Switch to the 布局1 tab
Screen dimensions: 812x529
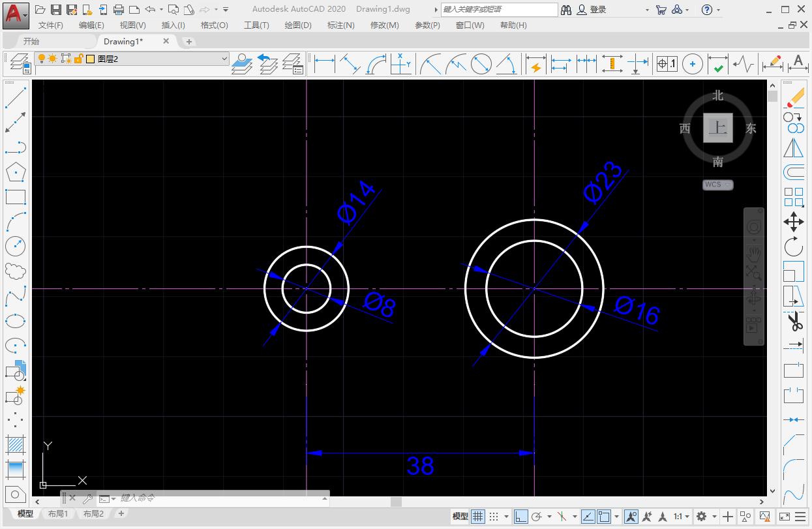[x=57, y=513]
